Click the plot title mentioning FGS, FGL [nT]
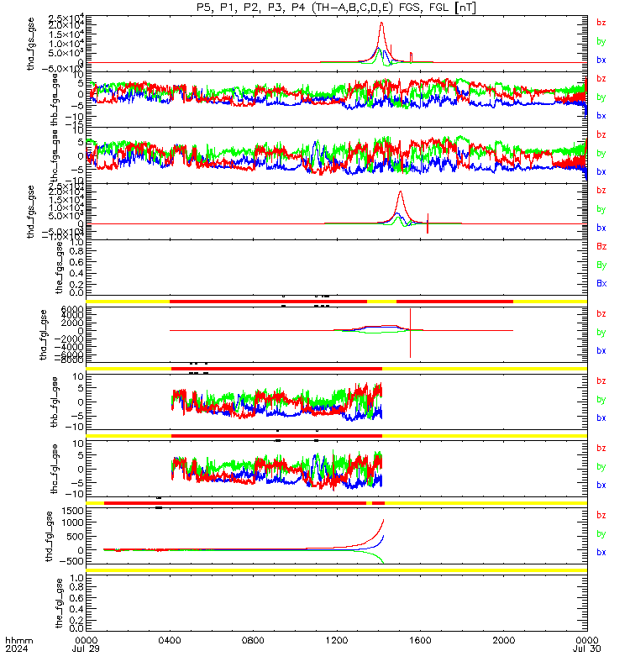 [x=336, y=8]
